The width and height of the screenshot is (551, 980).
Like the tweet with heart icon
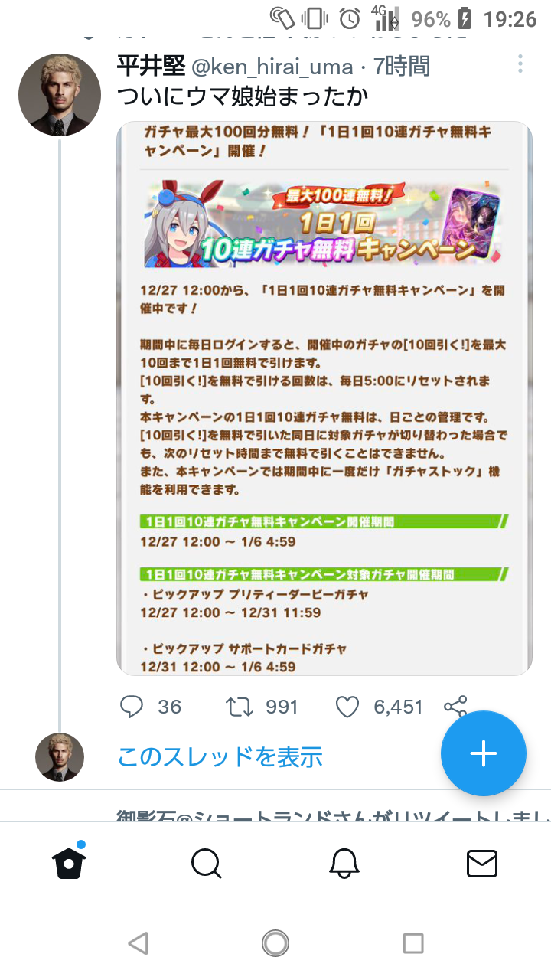pos(347,706)
